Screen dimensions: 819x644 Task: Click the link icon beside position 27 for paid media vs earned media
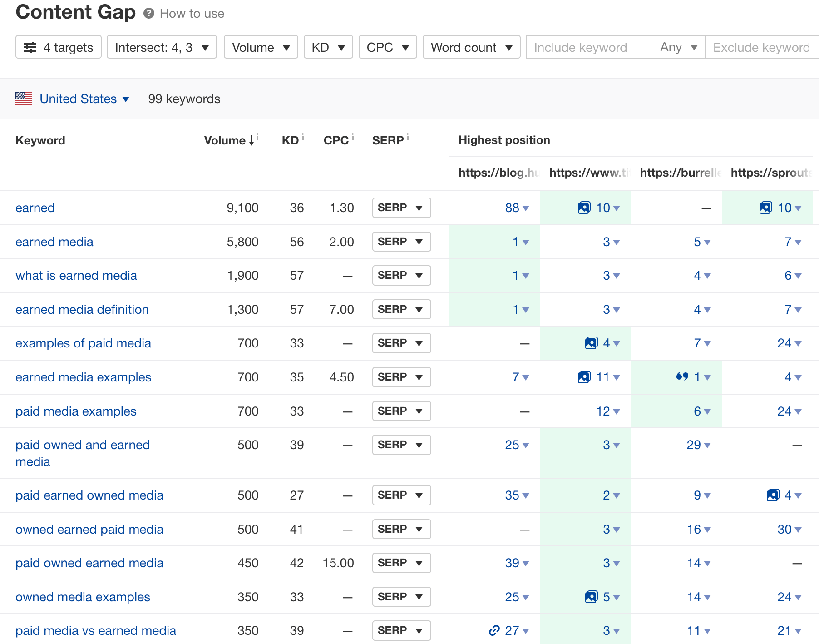click(494, 631)
